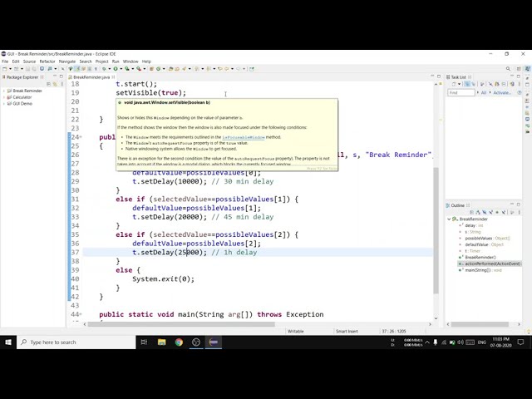Toggle Link with Editor in Package Explorer
The height and width of the screenshot is (399, 532).
[55, 84]
